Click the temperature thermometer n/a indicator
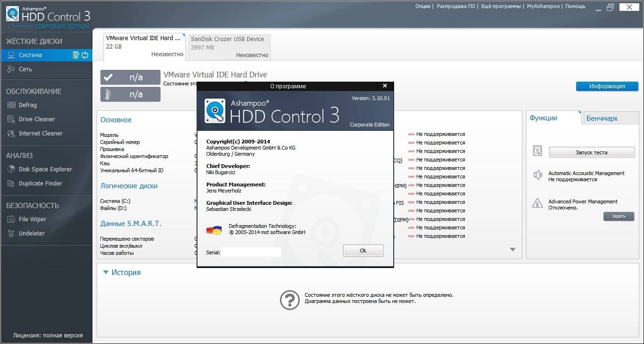 (x=130, y=94)
